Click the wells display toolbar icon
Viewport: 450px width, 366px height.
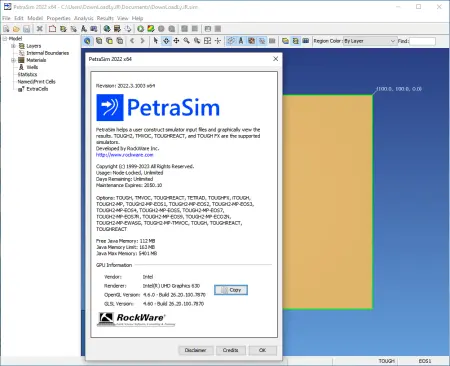[241, 41]
